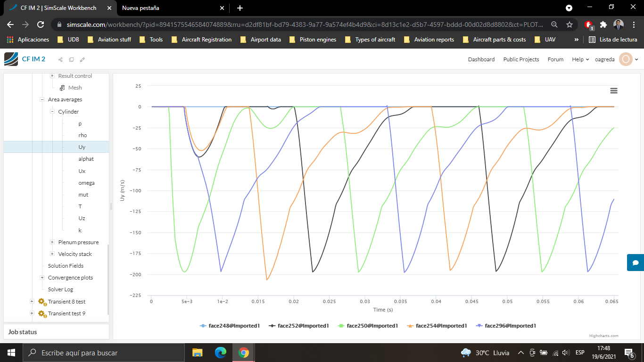This screenshot has width=644, height=362.
Task: Hide face254@Imported1 series in legend
Action: 437,326
